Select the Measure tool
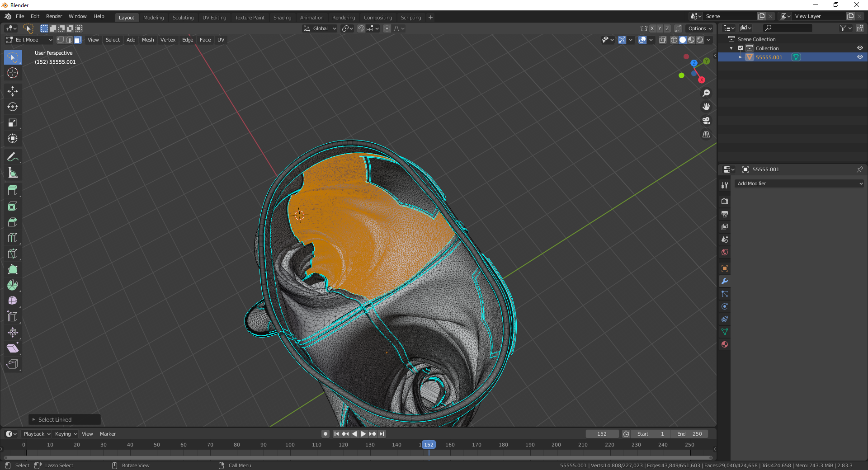This screenshot has height=470, width=868. click(13, 173)
